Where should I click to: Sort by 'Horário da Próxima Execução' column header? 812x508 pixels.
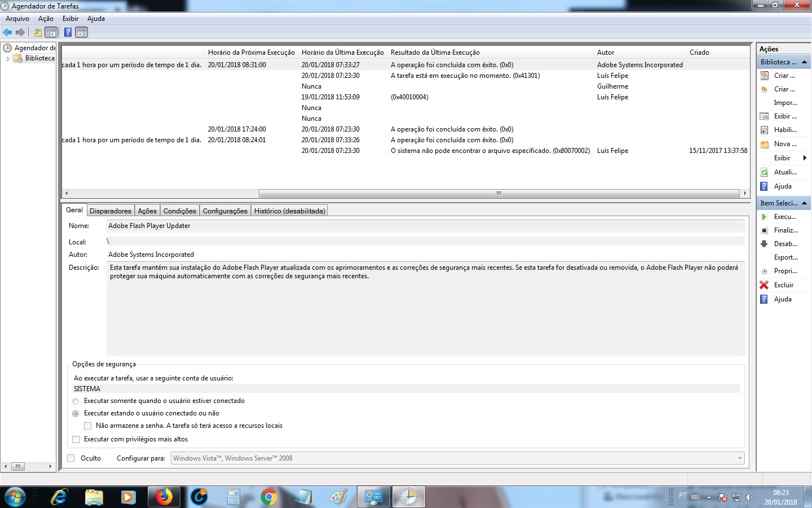251,52
